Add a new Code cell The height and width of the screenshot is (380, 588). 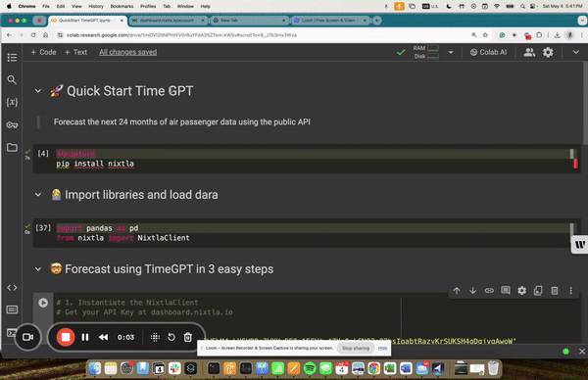(x=43, y=52)
